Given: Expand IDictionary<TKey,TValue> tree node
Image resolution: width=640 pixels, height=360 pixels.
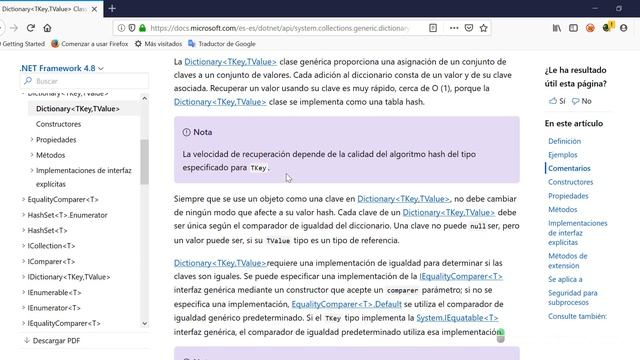Looking at the screenshot, I should (x=23, y=277).
